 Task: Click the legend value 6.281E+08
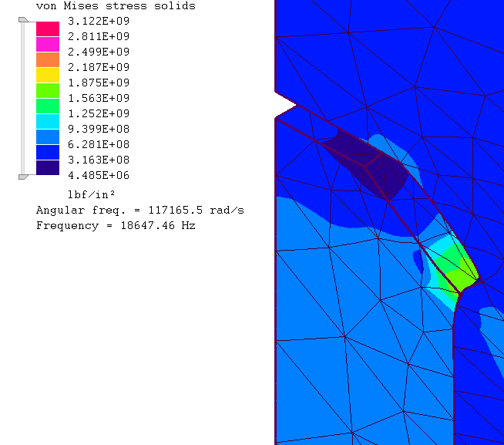(x=99, y=144)
